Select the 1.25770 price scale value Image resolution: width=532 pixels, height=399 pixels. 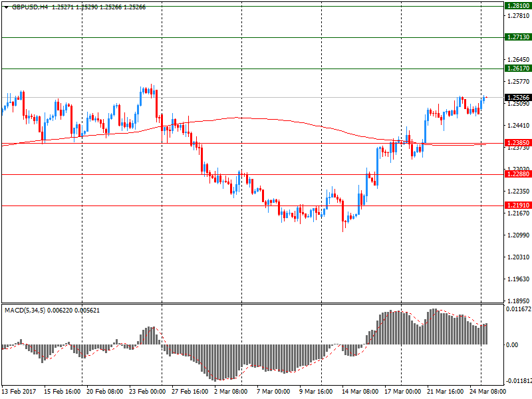pos(518,81)
